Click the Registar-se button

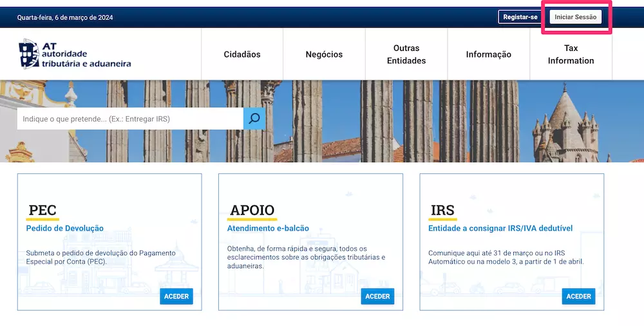pos(520,17)
